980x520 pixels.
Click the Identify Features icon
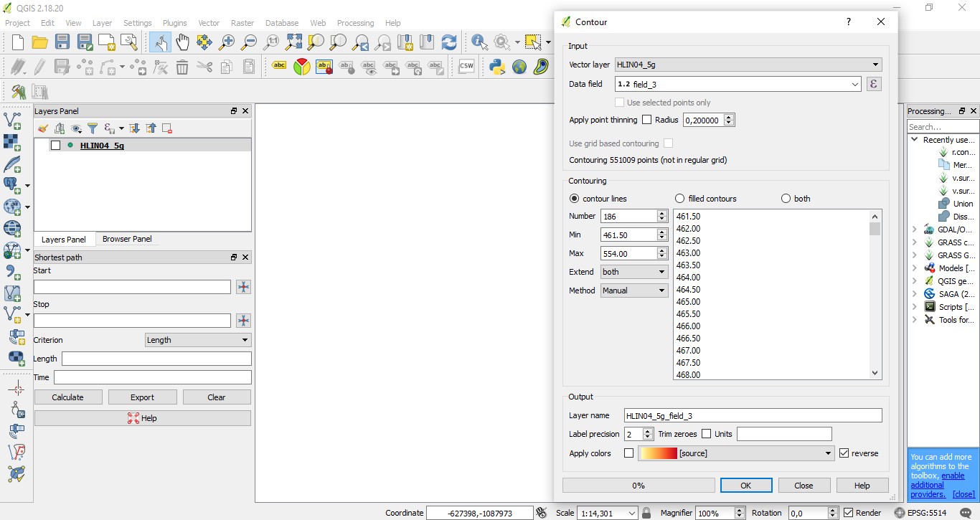point(478,42)
